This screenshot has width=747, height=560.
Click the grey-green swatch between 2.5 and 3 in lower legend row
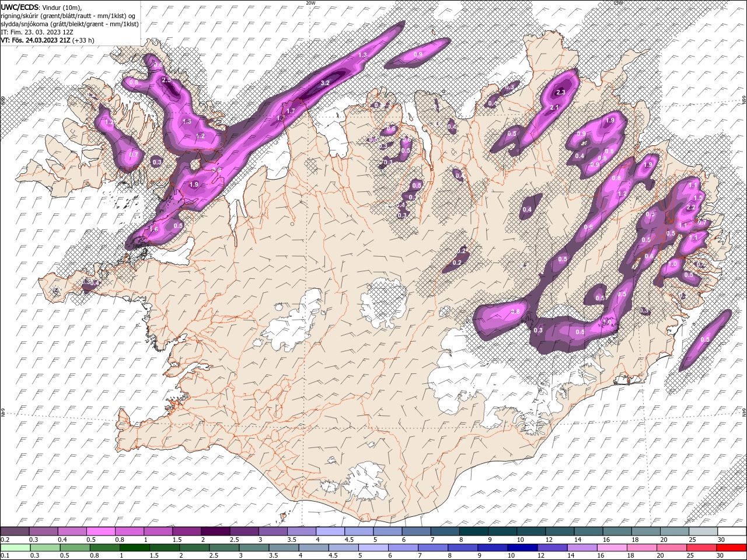coord(225,548)
